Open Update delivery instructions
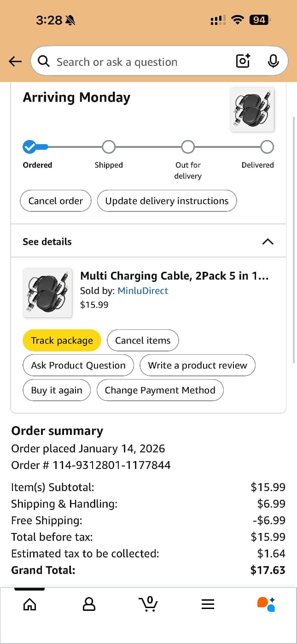Image resolution: width=297 pixels, height=644 pixels. point(167,201)
